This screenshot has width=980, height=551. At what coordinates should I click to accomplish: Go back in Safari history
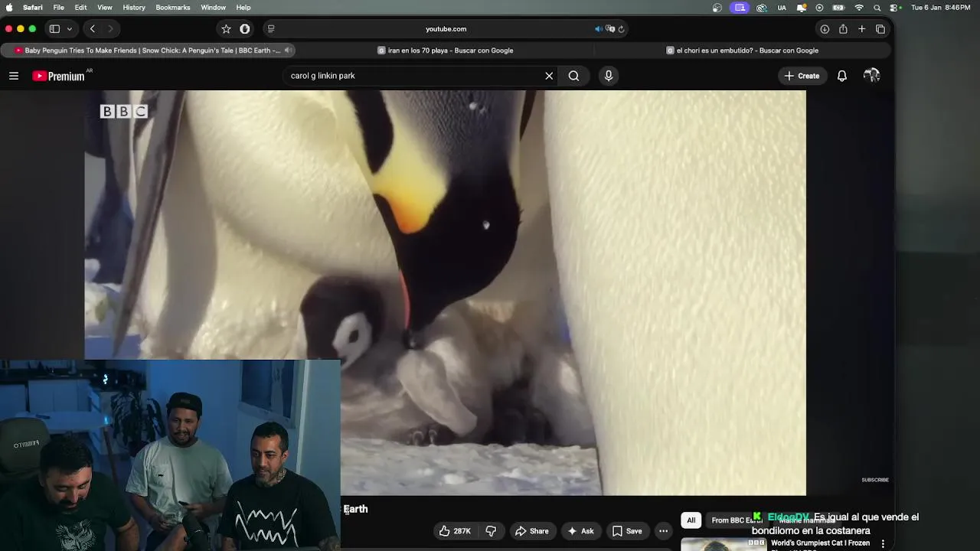93,29
